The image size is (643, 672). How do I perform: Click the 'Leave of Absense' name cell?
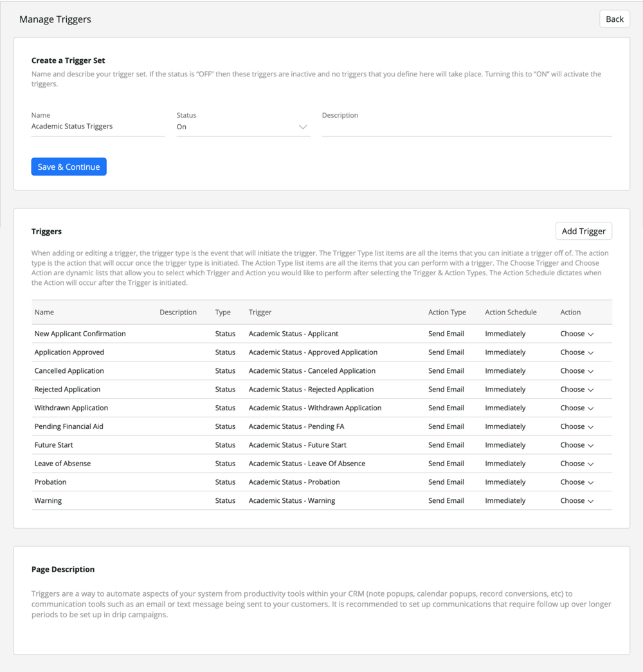click(62, 463)
